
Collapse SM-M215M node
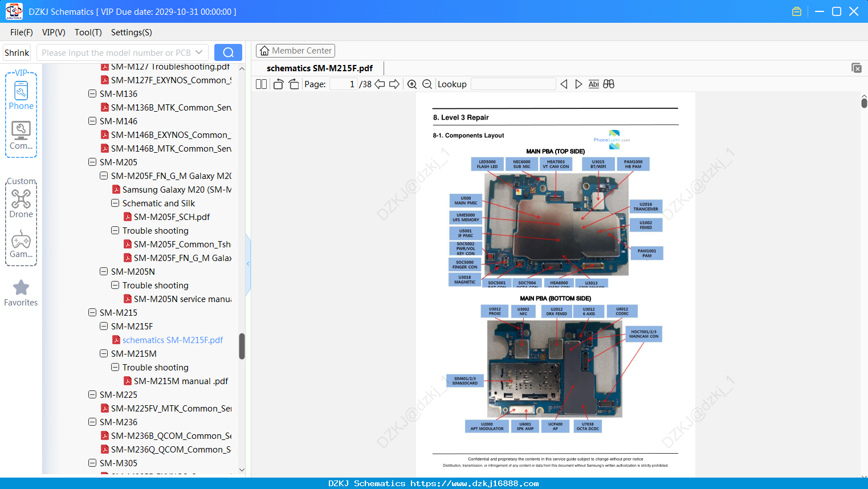(x=104, y=353)
